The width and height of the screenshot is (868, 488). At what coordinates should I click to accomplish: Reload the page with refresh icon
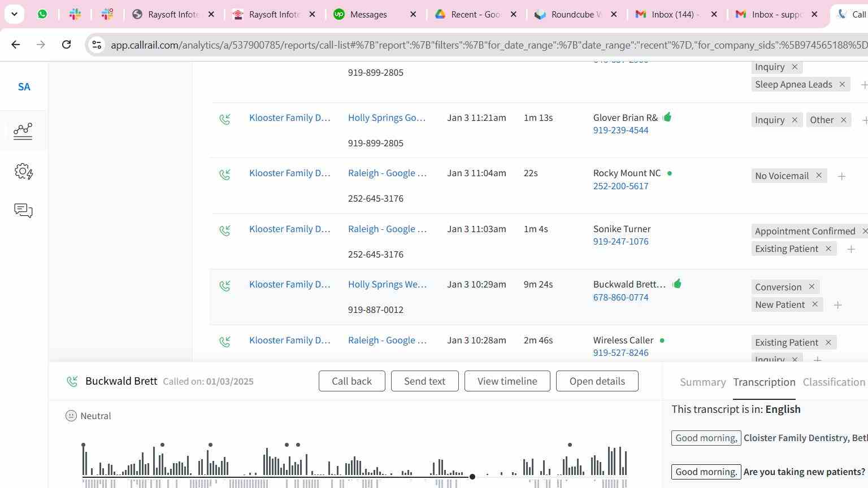point(66,44)
